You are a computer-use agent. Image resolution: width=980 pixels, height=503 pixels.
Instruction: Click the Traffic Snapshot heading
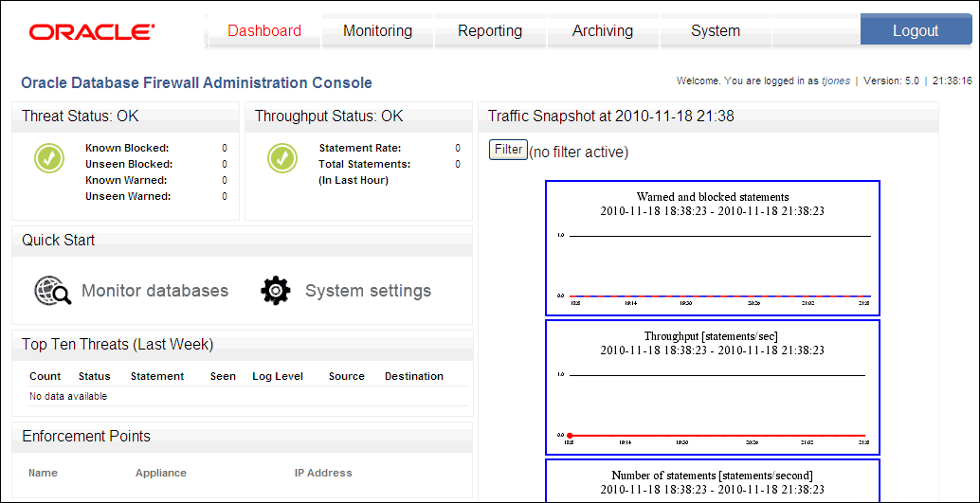pos(611,117)
